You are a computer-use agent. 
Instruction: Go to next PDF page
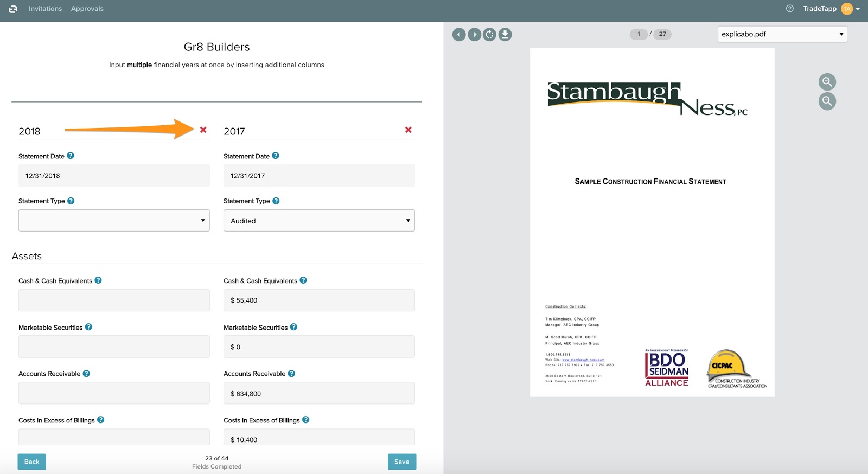tap(474, 35)
